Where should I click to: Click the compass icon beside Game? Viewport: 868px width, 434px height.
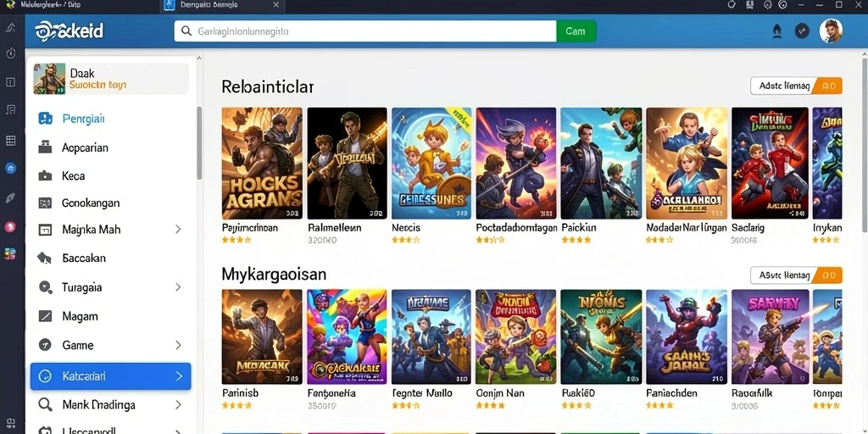[x=45, y=345]
